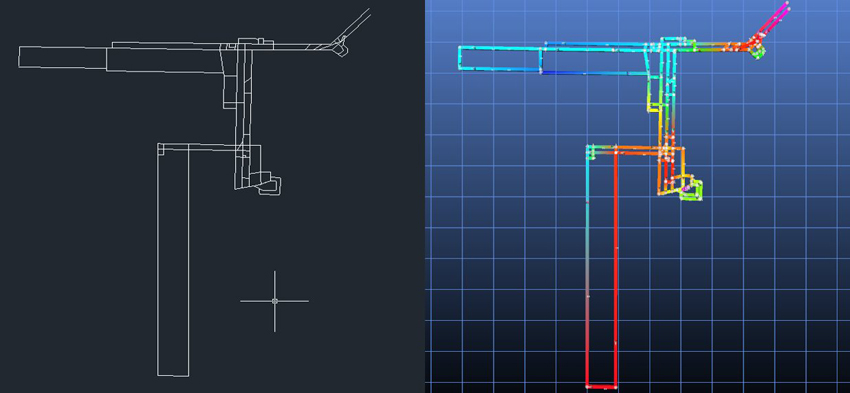850x393 pixels.
Task: Click the small polygon at wireframe's lower-right cluster
Action: click(x=269, y=184)
